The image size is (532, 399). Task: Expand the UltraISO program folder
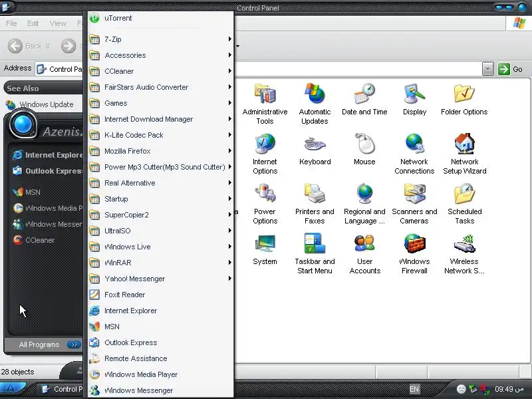[x=161, y=230]
